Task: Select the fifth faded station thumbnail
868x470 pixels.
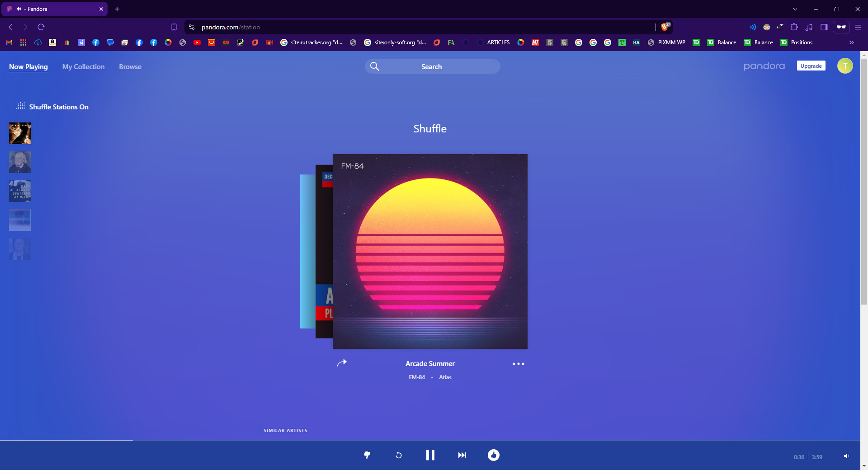Action: coord(20,249)
